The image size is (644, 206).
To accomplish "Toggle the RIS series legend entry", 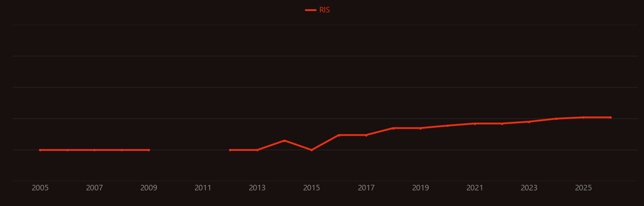I will pyautogui.click(x=318, y=10).
